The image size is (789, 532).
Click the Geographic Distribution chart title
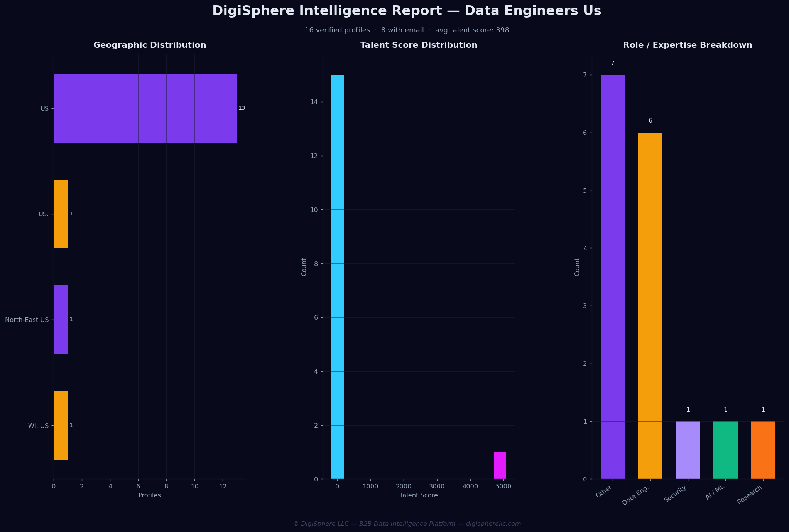click(150, 45)
